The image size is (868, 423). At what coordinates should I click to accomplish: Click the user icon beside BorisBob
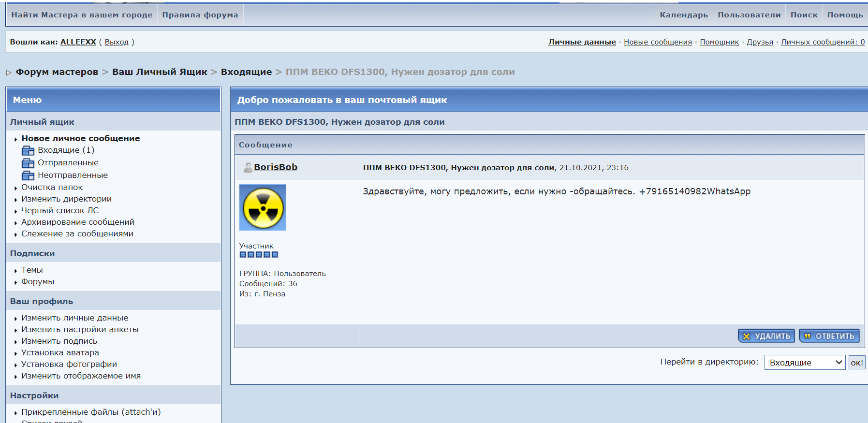[x=247, y=167]
